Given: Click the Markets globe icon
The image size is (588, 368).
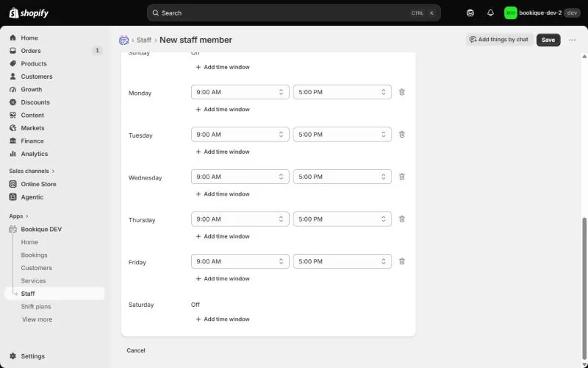Looking at the screenshot, I should pos(12,128).
